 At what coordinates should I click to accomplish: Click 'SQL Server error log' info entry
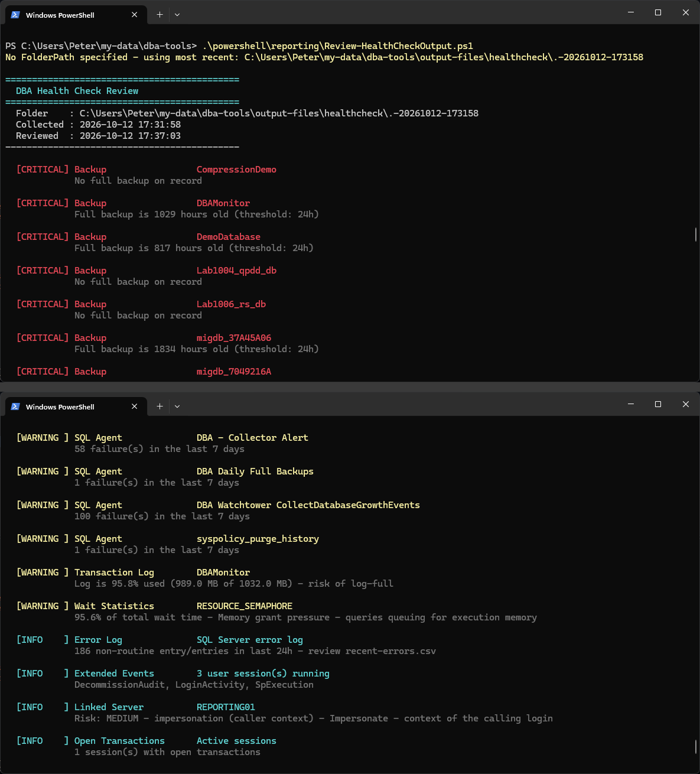(x=250, y=640)
